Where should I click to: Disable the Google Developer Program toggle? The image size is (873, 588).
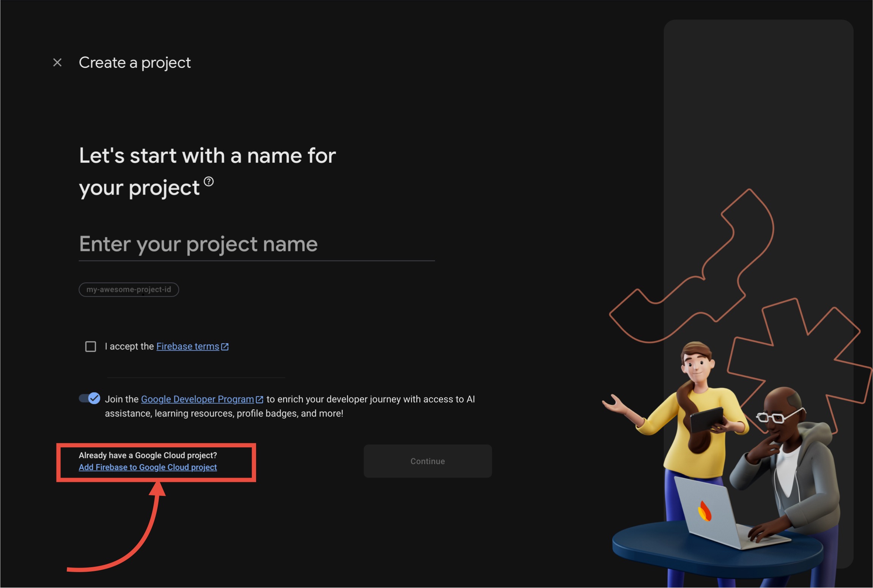click(x=90, y=398)
